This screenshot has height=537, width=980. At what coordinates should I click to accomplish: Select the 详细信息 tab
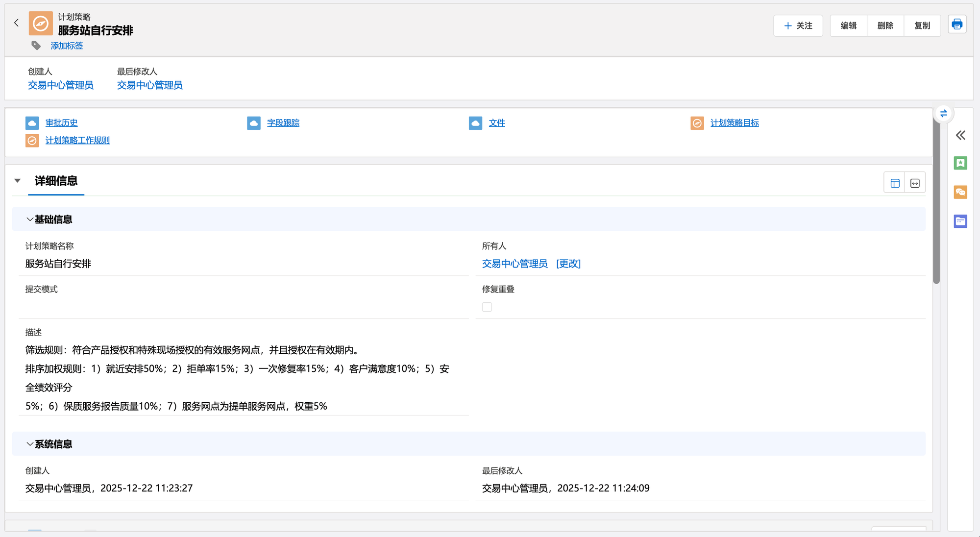click(56, 181)
